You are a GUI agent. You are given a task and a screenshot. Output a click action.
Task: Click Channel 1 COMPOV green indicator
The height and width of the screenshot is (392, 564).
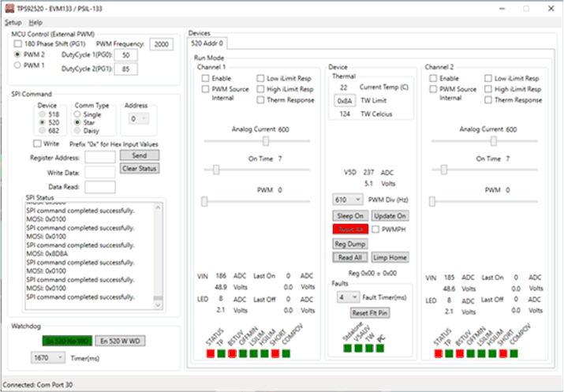click(x=286, y=353)
